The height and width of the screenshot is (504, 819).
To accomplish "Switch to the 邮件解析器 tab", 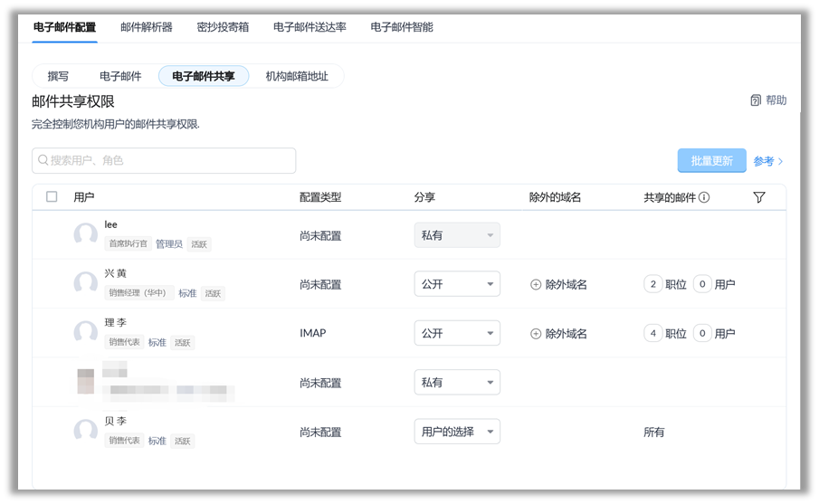I will 147,27.
